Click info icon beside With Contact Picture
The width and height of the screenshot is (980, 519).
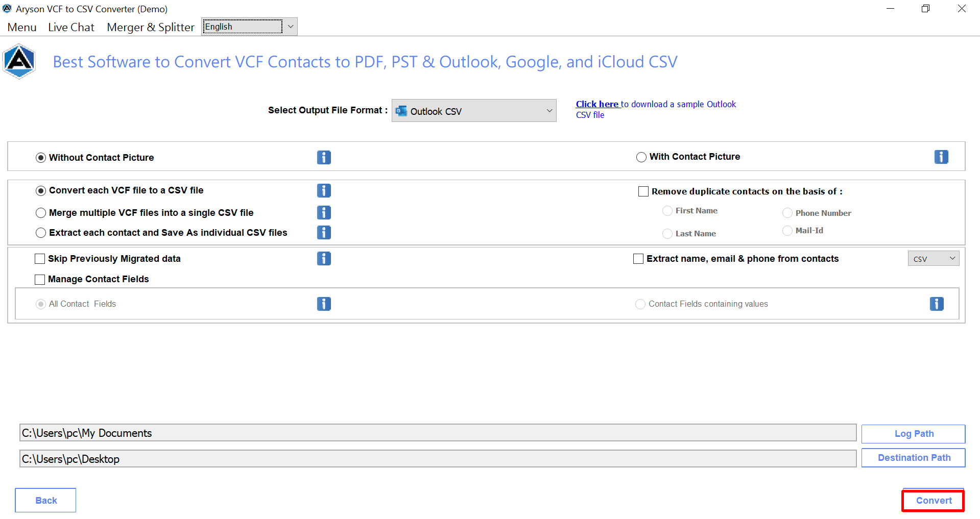[x=941, y=157]
